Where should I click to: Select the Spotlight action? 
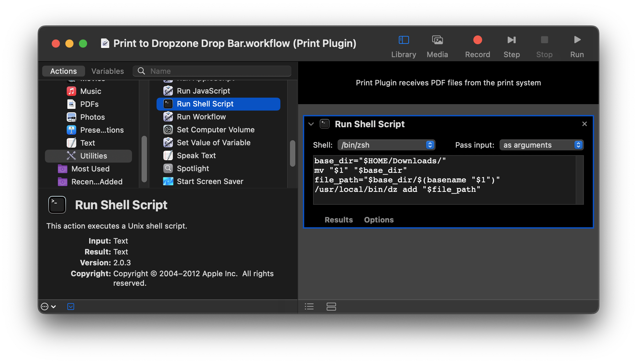[x=218, y=168]
